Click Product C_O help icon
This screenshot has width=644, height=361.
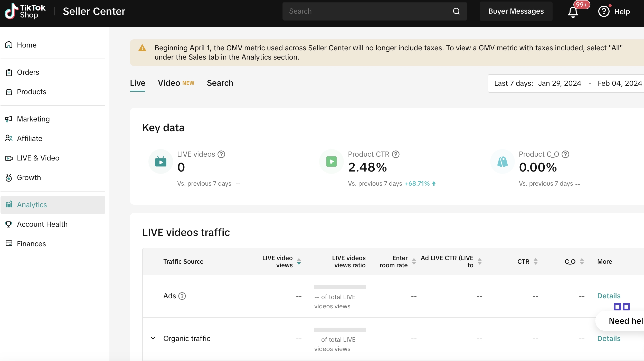pos(565,154)
